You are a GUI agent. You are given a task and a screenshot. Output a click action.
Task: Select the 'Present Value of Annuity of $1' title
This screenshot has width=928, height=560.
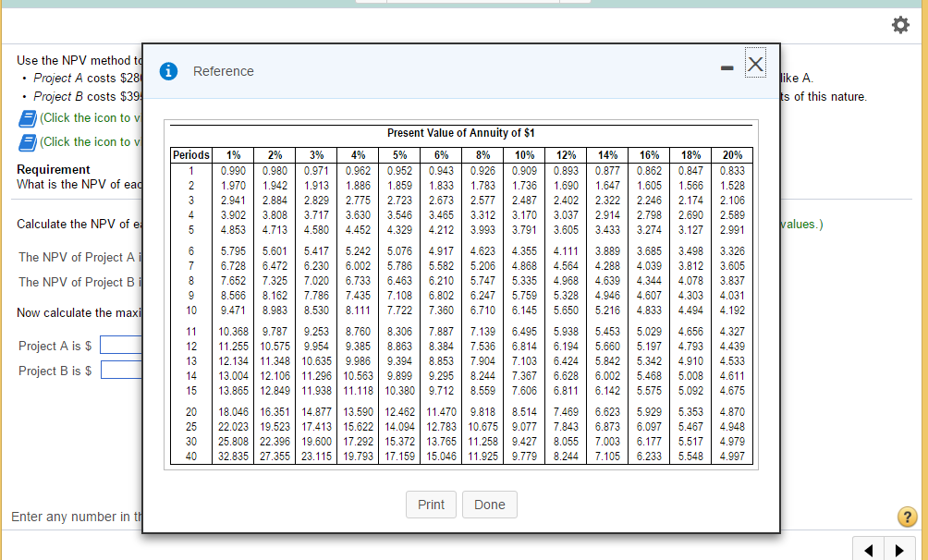pos(461,132)
